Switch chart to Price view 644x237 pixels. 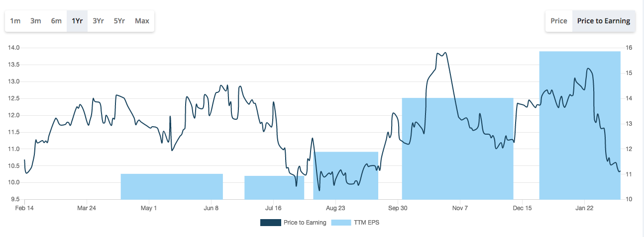[559, 21]
